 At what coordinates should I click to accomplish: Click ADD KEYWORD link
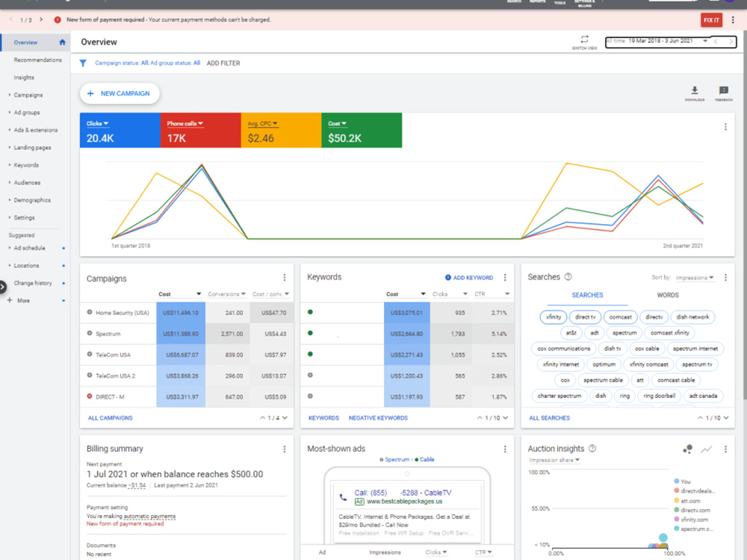pos(469,278)
